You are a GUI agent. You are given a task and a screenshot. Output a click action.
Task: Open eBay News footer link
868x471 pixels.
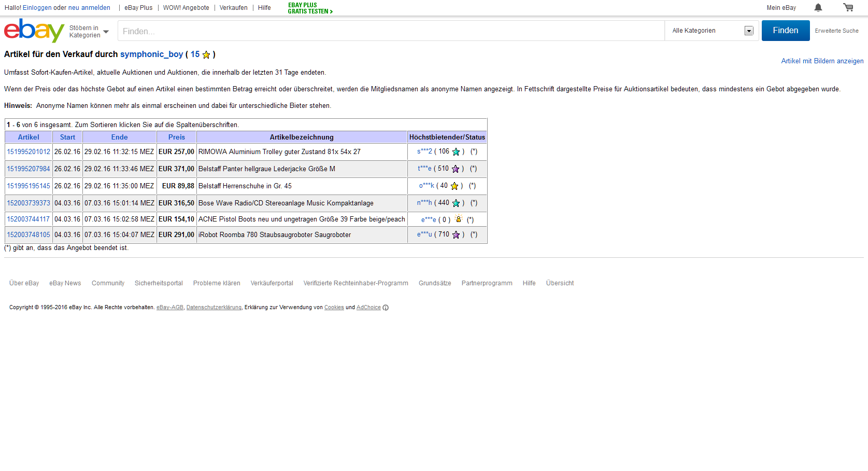65,283
